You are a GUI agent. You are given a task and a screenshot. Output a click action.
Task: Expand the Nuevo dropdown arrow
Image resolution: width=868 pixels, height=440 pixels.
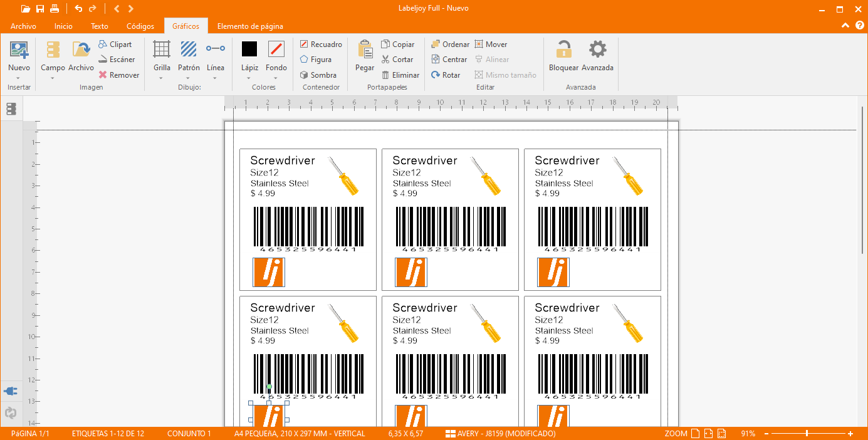pos(19,78)
